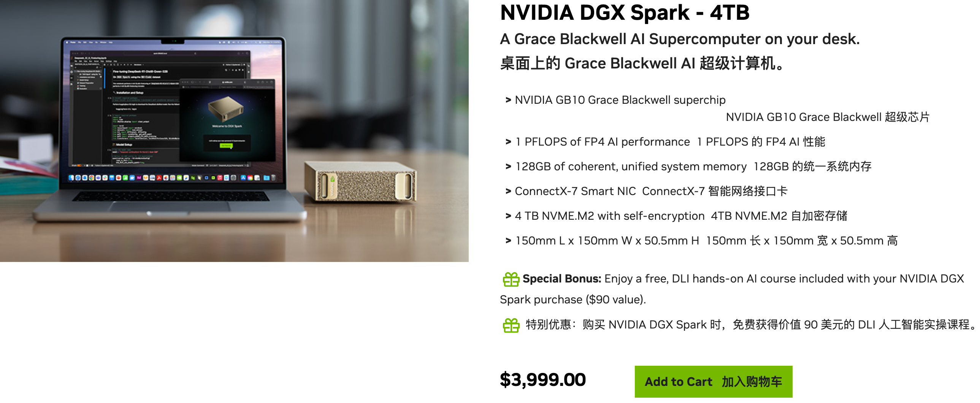Viewport: 980px width, 403px height.
Task: Click the 4TB NVME.M2 自加密存储 text
Action: 779,216
